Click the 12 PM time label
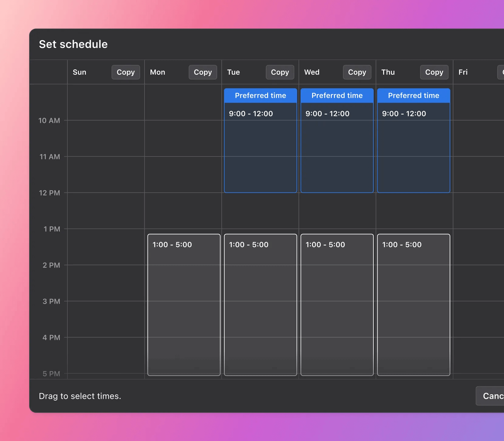Screen dimensions: 504x441 [49, 193]
